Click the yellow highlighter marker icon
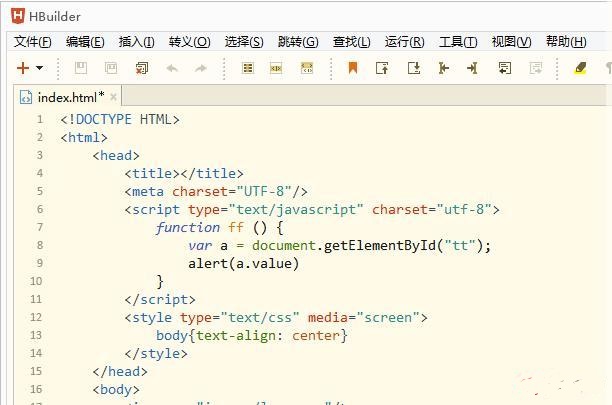Image resolution: width=612 pixels, height=405 pixels. [x=580, y=68]
